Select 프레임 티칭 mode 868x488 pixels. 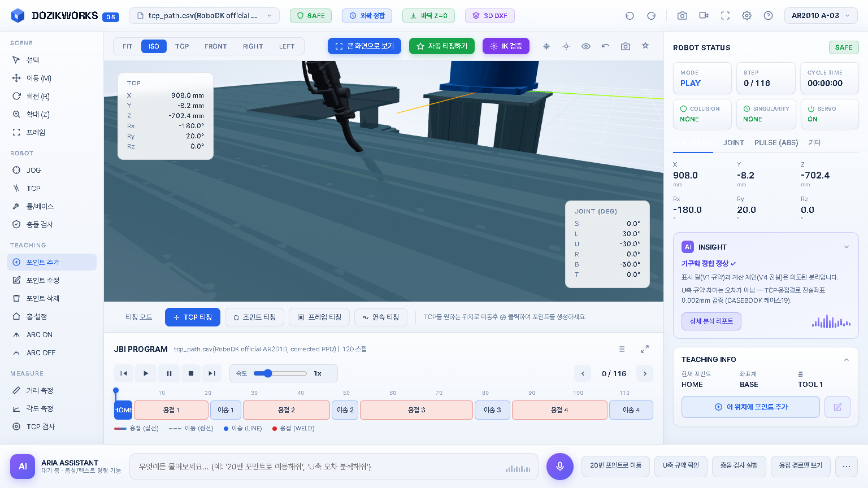point(319,317)
